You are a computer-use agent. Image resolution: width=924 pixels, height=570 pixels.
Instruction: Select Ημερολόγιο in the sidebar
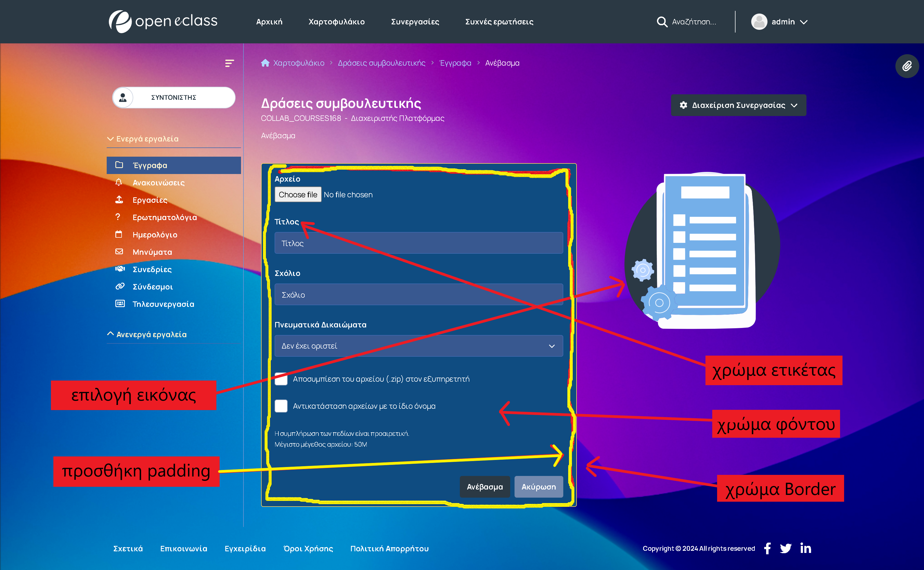pos(155,235)
